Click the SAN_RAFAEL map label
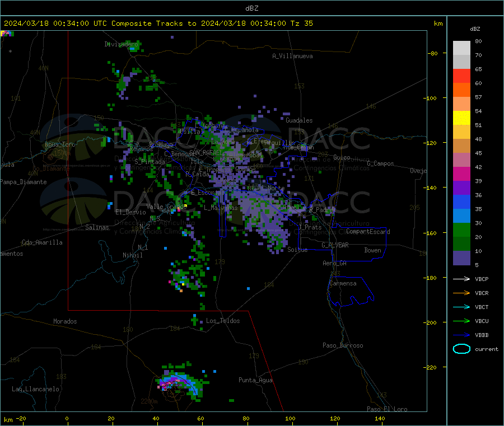 pos(206,152)
